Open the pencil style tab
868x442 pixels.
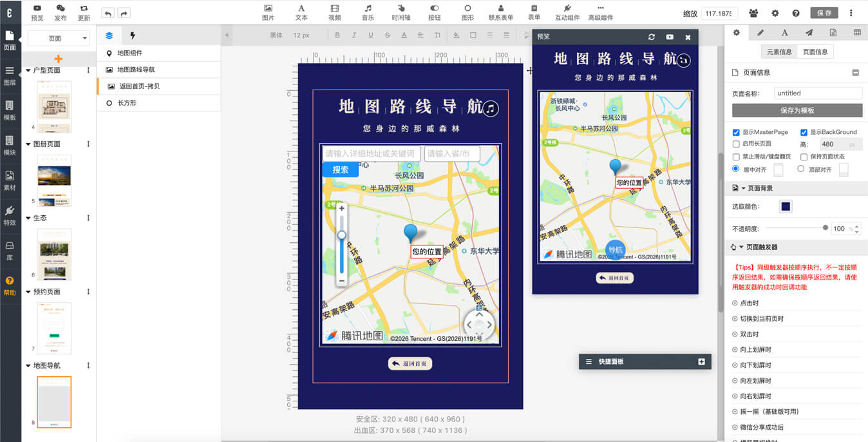[760, 32]
